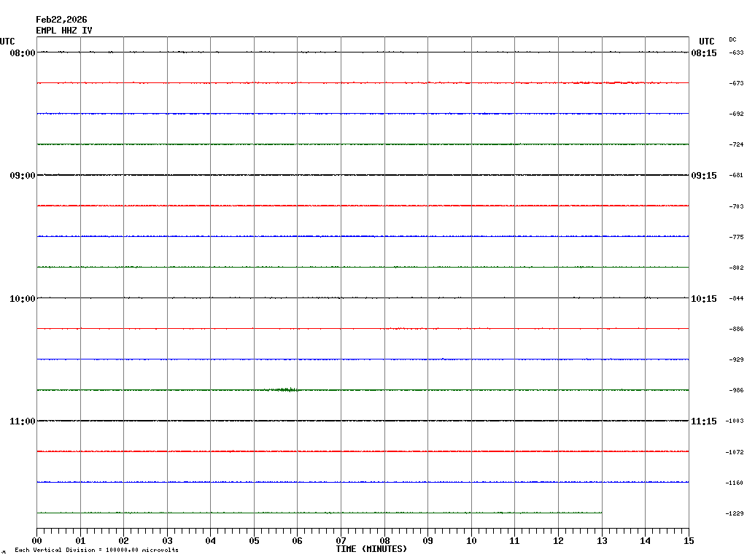Select the 10:00 hour label
This screenshot has height=560, width=747.
pos(23,298)
